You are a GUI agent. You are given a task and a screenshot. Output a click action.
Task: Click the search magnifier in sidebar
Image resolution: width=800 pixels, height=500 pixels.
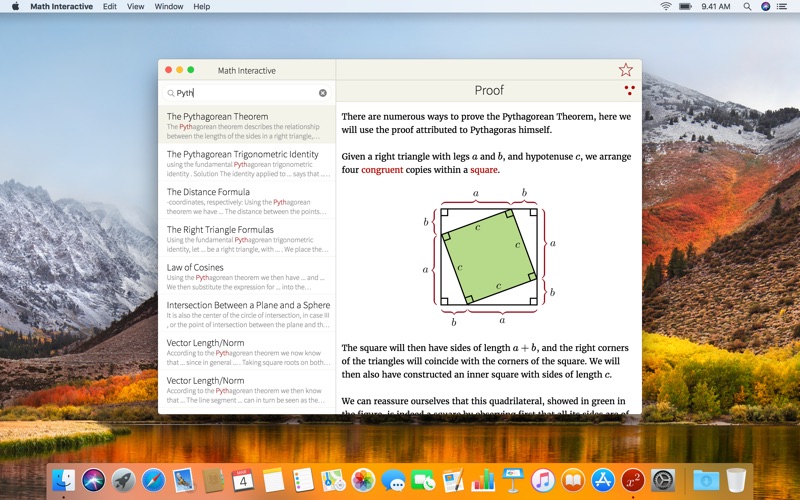(x=171, y=93)
